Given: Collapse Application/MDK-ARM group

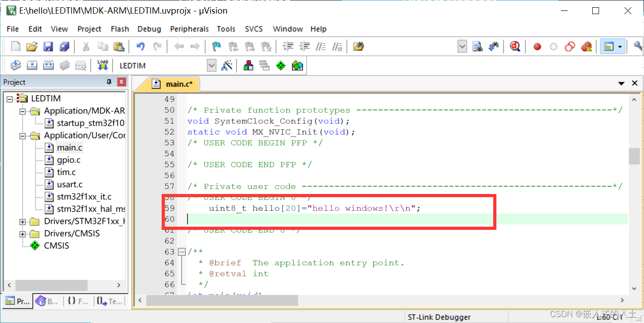Looking at the screenshot, I should coord(23,111).
